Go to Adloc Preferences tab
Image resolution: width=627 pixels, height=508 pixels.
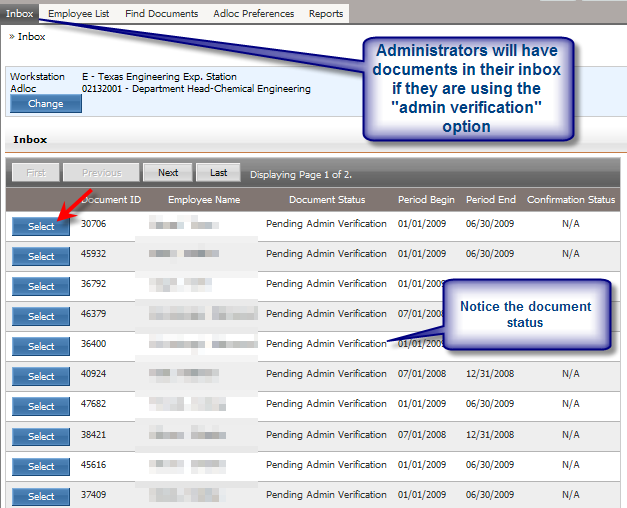254,14
